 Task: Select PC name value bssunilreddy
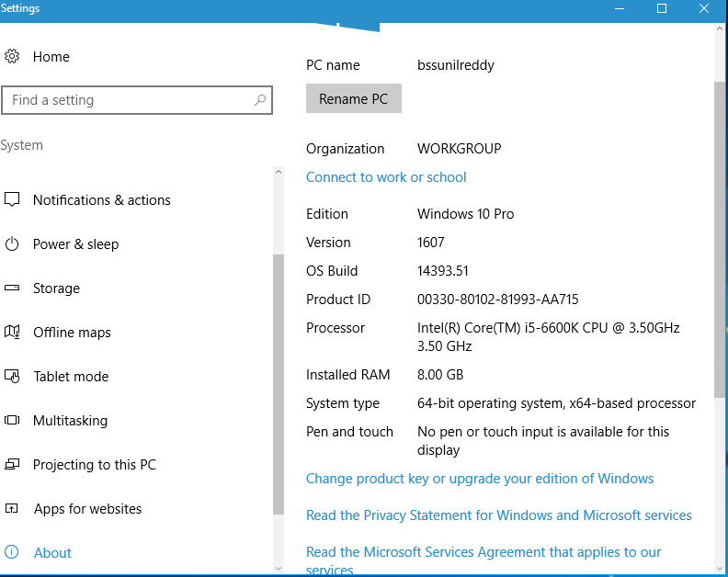click(x=456, y=65)
